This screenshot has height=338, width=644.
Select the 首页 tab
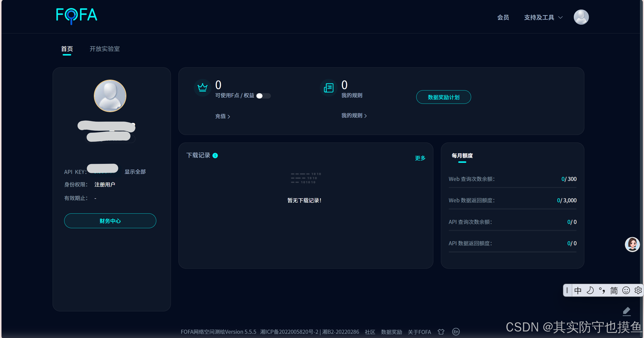[x=67, y=49]
